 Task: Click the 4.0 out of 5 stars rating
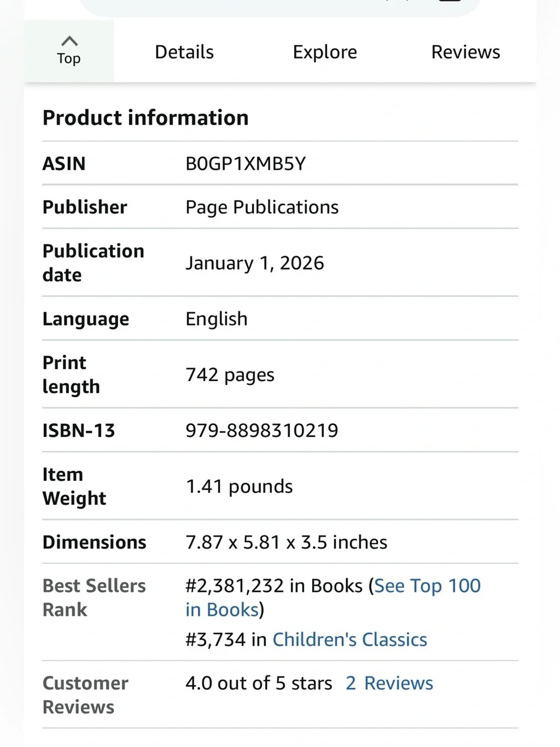259,683
